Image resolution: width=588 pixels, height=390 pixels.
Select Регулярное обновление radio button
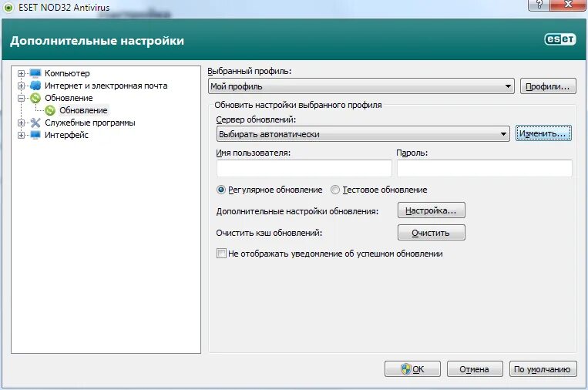point(221,190)
